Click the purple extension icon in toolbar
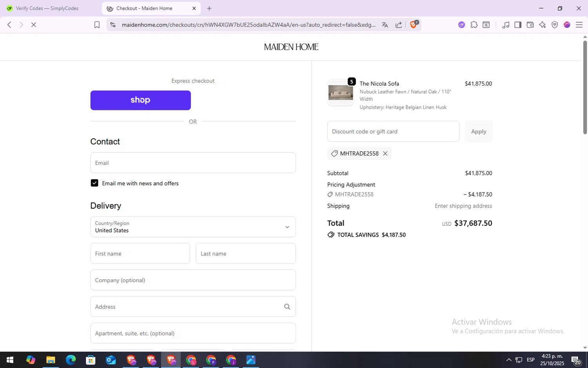 tap(461, 25)
